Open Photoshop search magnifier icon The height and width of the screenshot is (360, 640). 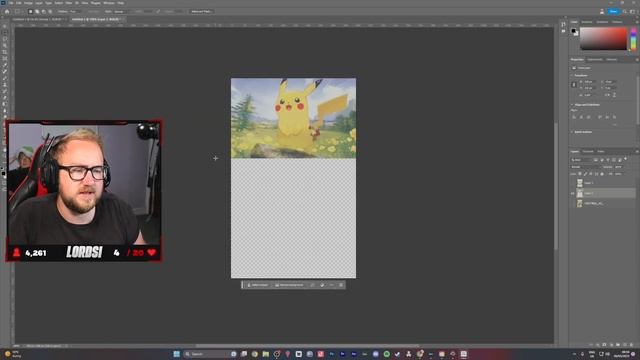(624, 11)
